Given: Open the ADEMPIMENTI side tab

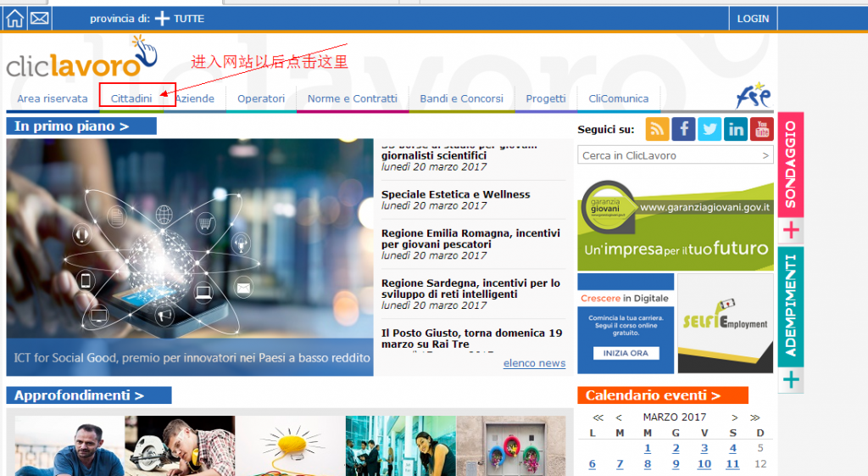Looking at the screenshot, I should [x=791, y=306].
